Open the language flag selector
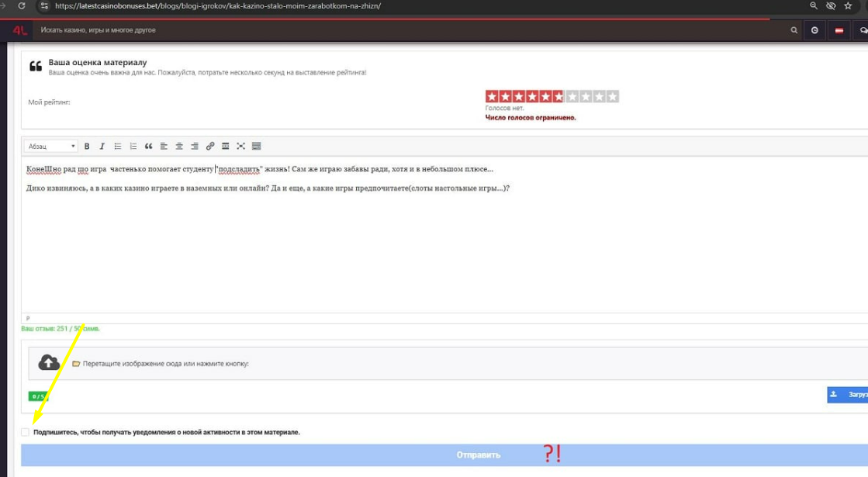This screenshot has width=868, height=477. tap(839, 30)
